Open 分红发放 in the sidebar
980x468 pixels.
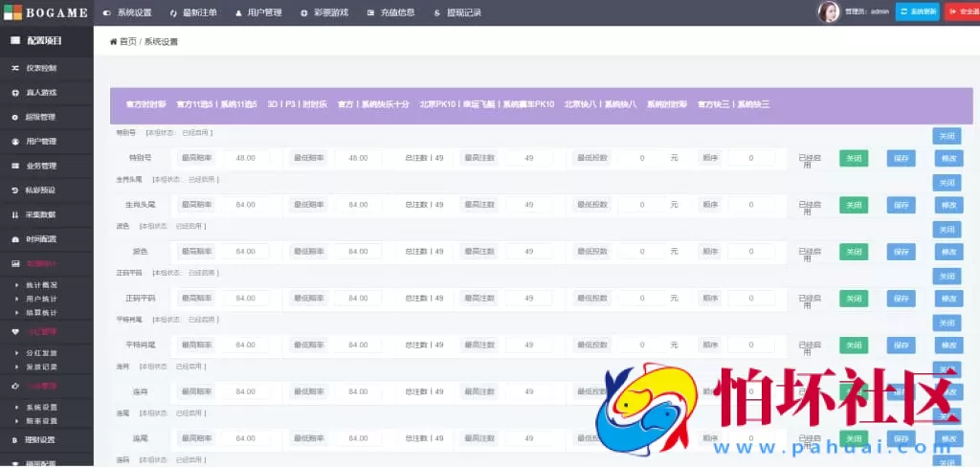[42, 353]
